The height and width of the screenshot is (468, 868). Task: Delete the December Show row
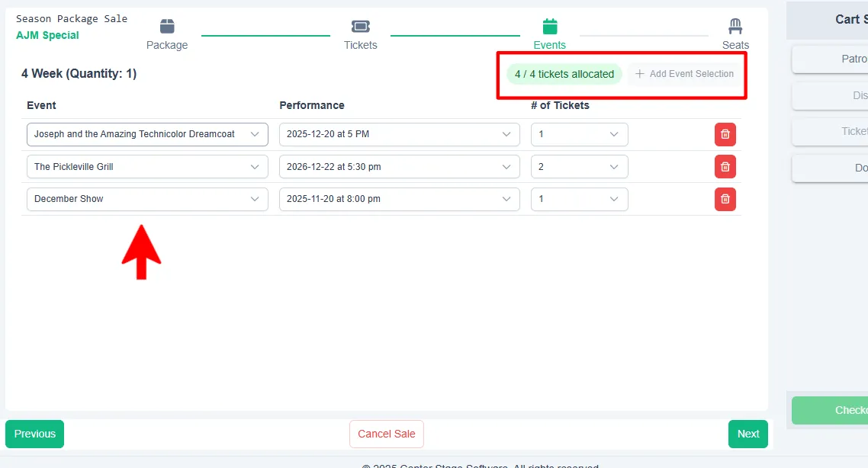(725, 199)
